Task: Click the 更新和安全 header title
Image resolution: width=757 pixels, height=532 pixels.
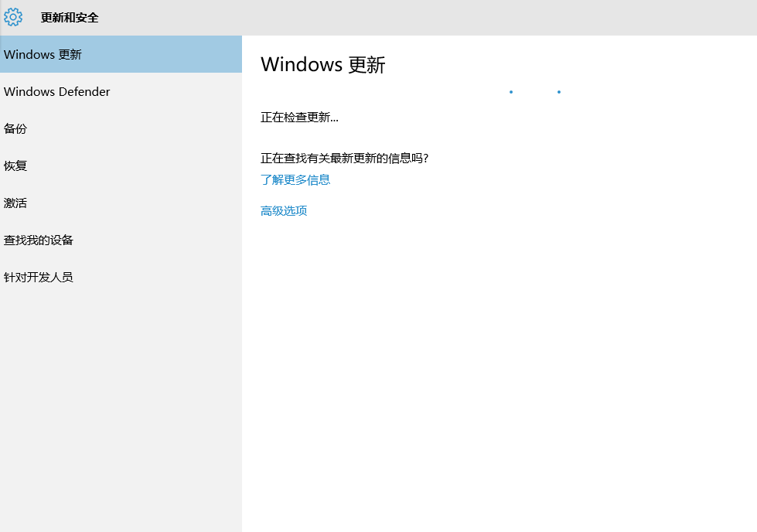Action: coord(70,17)
